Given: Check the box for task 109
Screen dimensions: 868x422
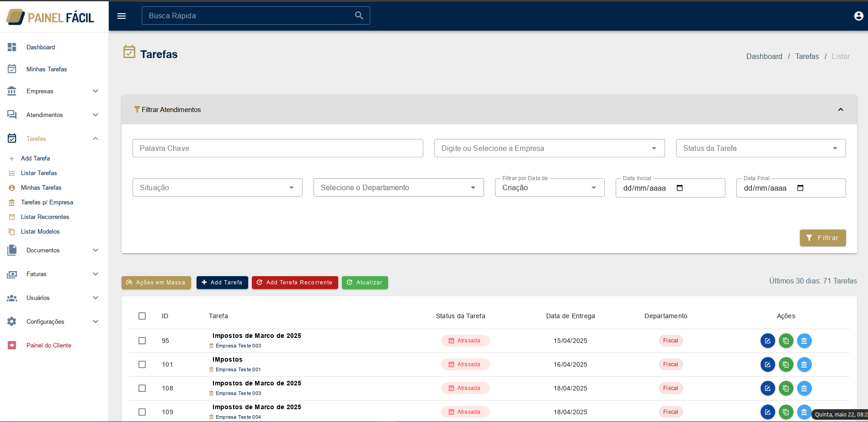Looking at the screenshot, I should click(142, 412).
